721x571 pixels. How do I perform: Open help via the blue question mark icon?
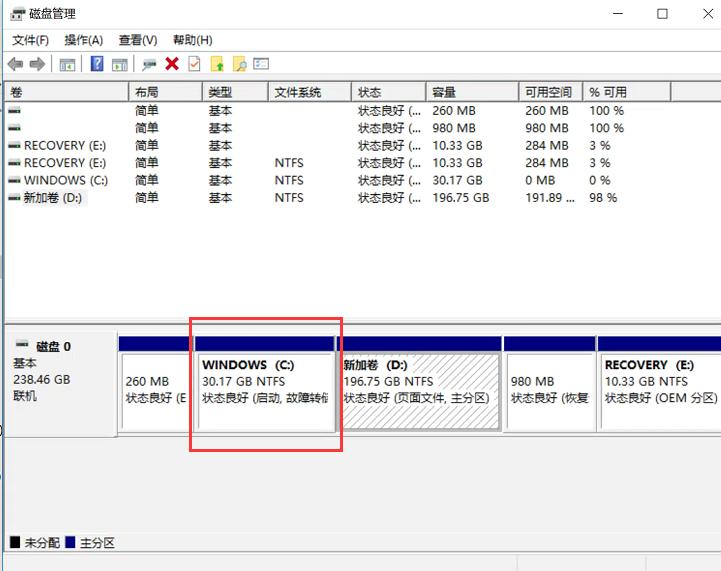click(97, 64)
